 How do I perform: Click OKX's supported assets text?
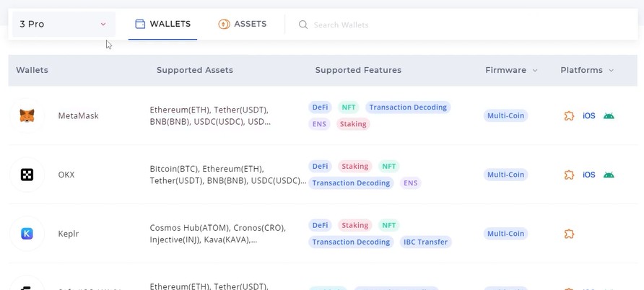(228, 175)
